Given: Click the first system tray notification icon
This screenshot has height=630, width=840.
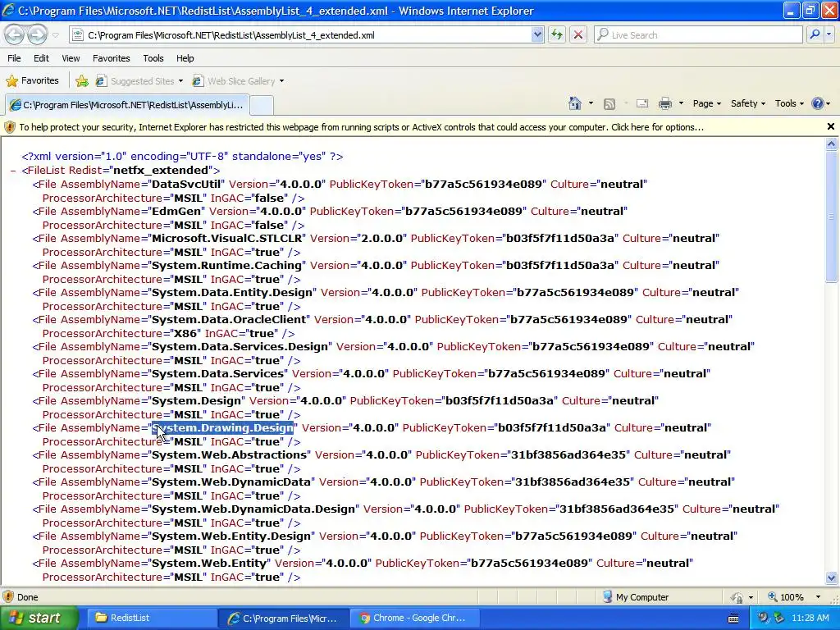Looking at the screenshot, I should (x=763, y=619).
